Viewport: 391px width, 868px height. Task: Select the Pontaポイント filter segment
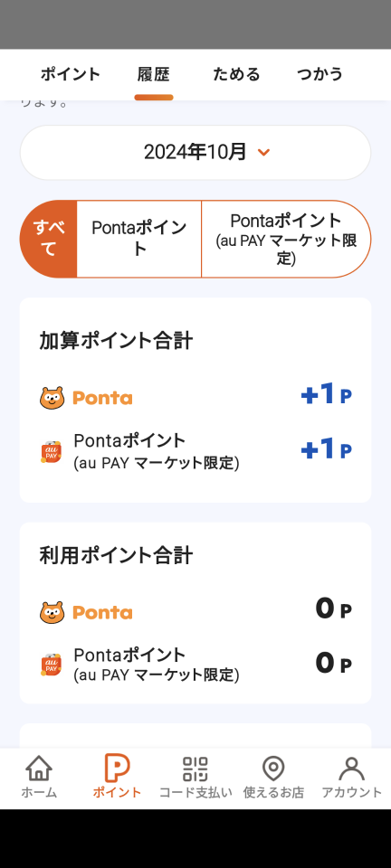pyautogui.click(x=139, y=239)
